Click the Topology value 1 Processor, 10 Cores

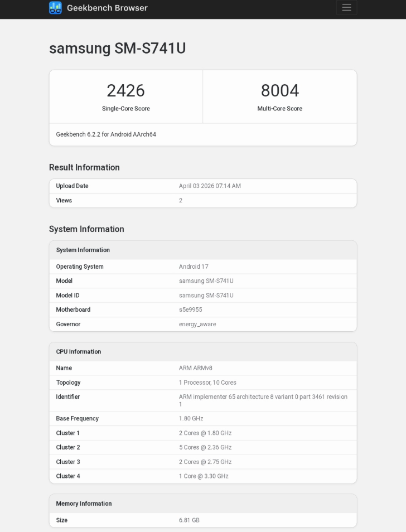tap(207, 383)
